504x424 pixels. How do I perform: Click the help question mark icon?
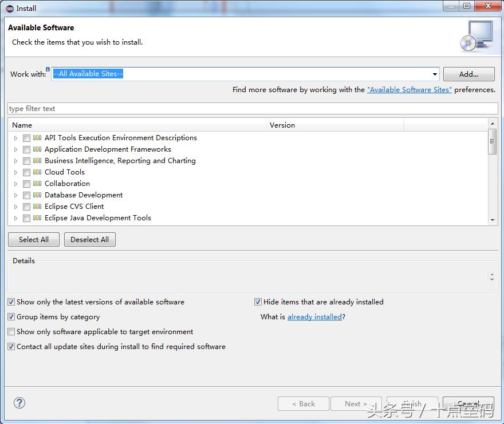click(x=19, y=403)
